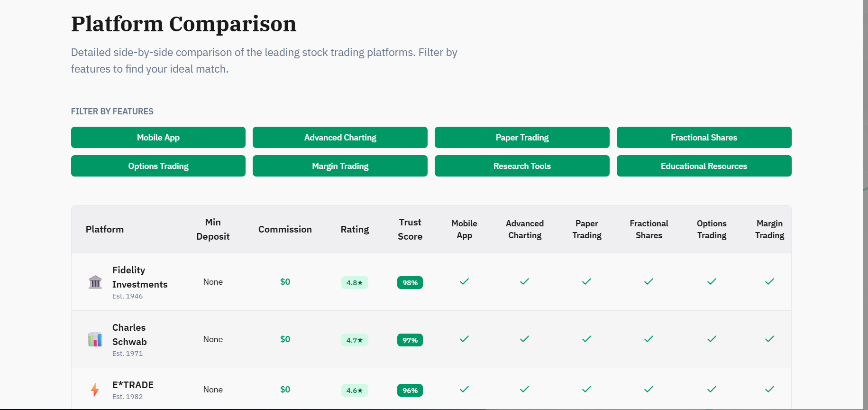Click E*TRADE's 4.6 star rating badge

355,390
